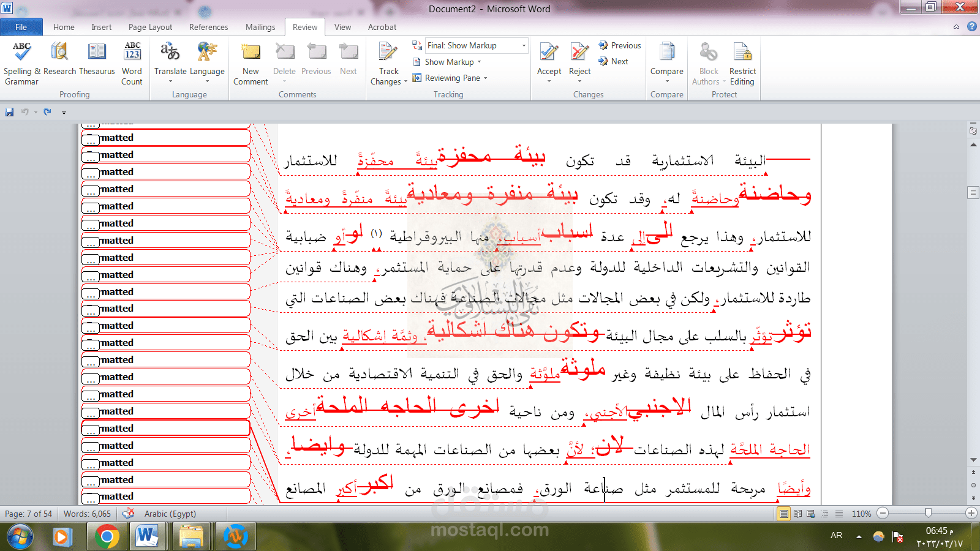Click AR input language in system tray
980x551 pixels.
point(836,536)
